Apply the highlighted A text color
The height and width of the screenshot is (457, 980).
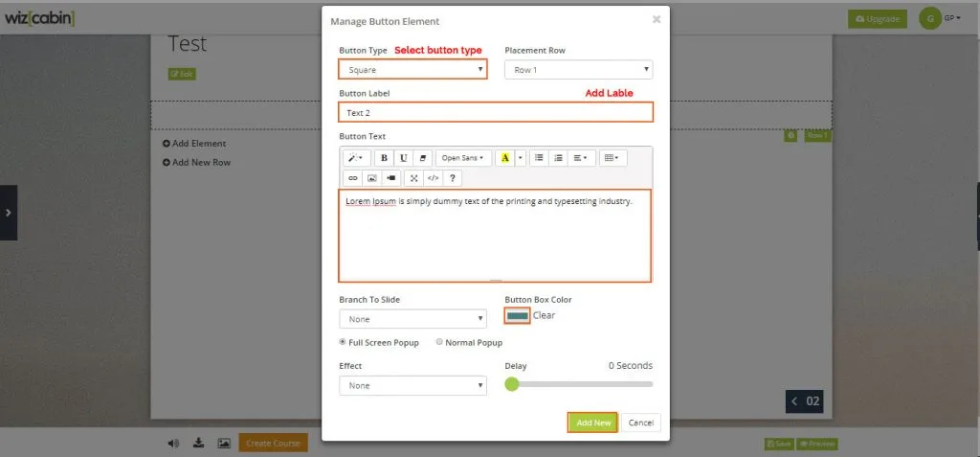(x=505, y=158)
